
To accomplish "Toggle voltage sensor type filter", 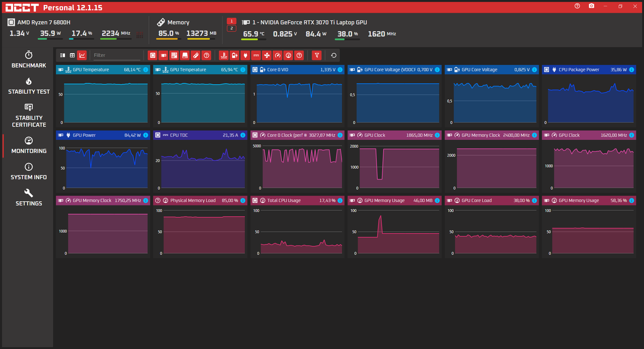I will click(234, 55).
